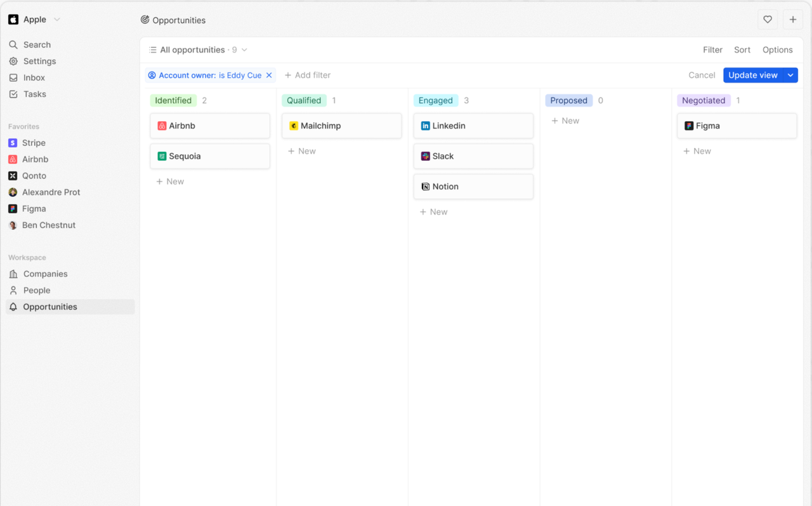Open the Airbnb opportunity card

tap(210, 126)
